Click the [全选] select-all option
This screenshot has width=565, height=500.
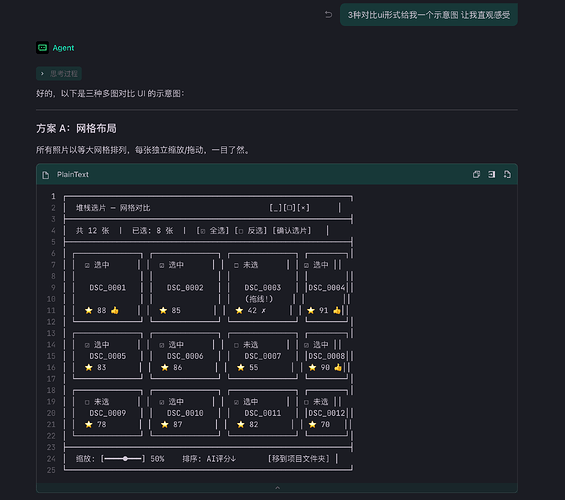pos(212,231)
